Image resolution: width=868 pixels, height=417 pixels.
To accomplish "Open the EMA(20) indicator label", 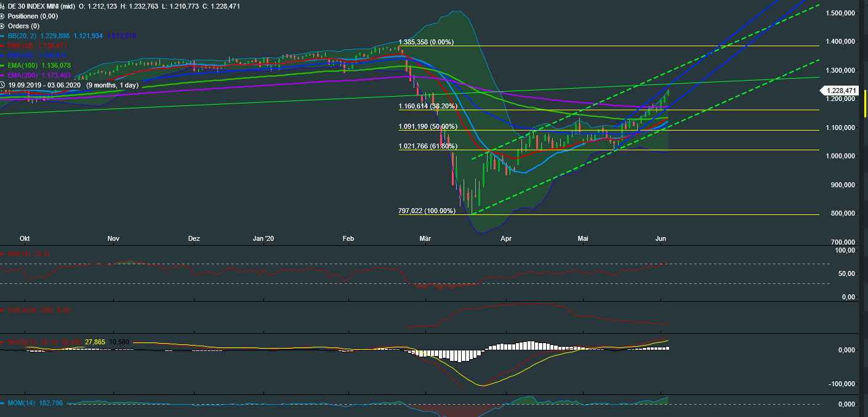I will coord(22,46).
